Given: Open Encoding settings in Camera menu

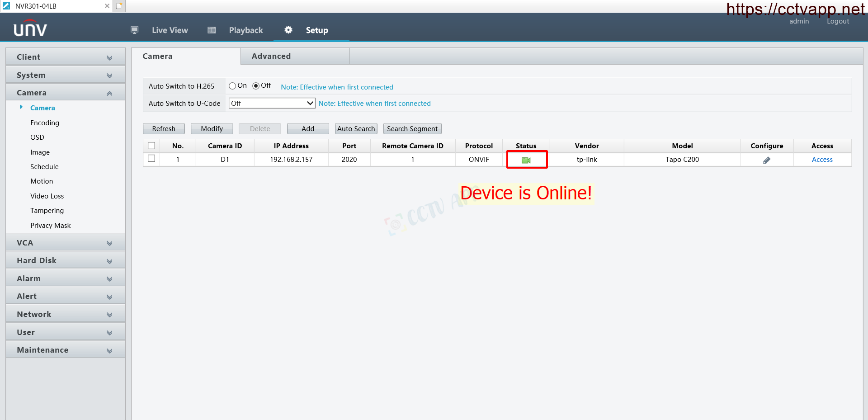Looking at the screenshot, I should coord(45,123).
